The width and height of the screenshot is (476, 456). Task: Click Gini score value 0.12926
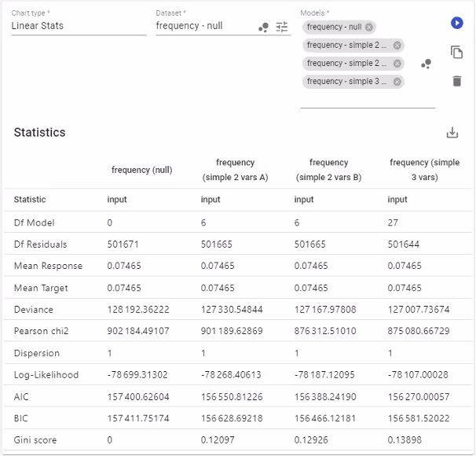(x=311, y=440)
